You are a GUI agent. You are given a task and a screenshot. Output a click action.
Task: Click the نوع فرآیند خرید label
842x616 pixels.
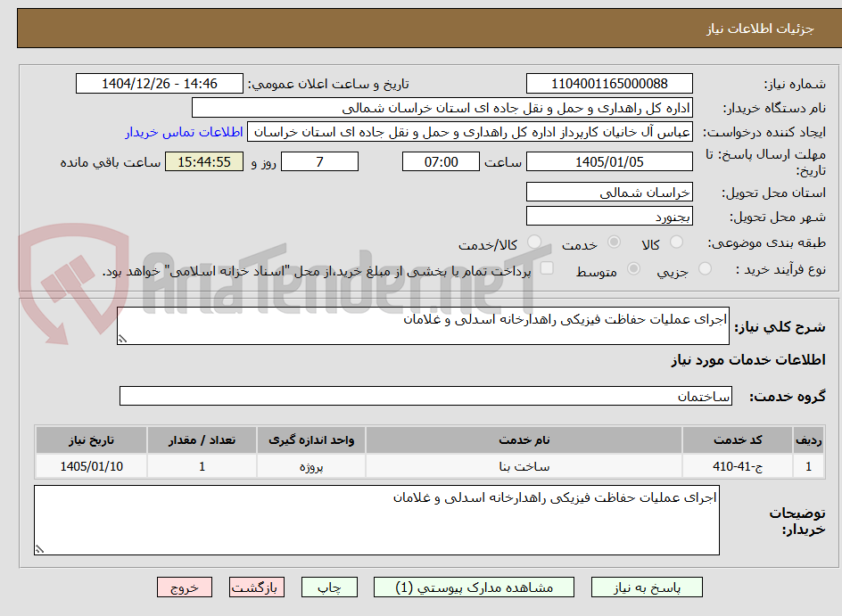(780, 269)
